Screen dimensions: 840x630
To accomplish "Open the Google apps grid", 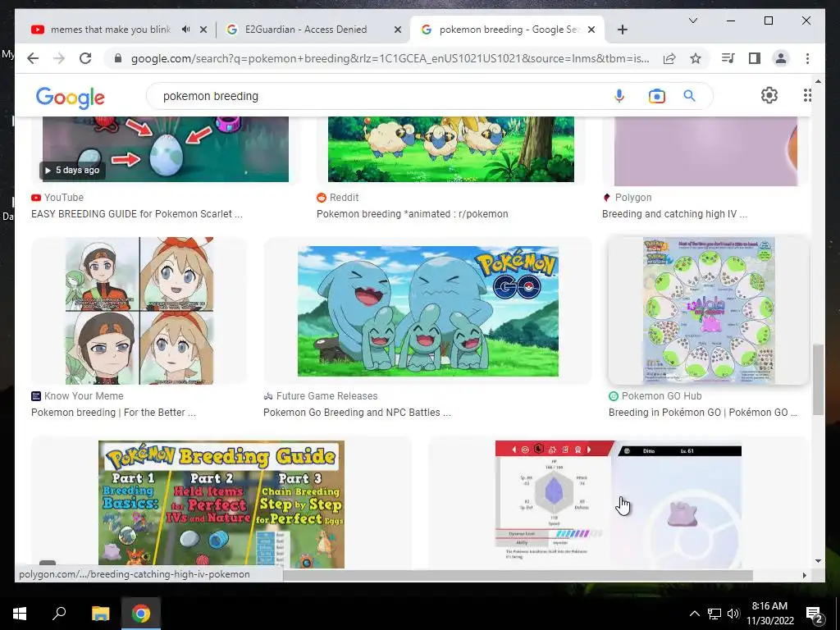I will (x=807, y=95).
